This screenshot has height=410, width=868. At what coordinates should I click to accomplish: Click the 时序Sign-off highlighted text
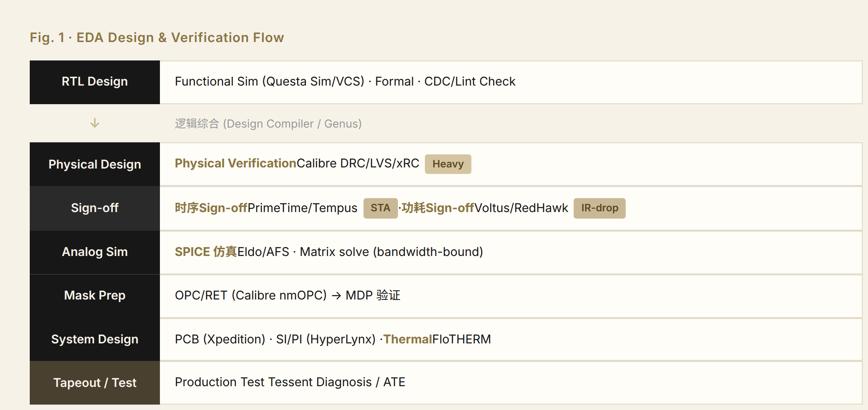coord(211,208)
